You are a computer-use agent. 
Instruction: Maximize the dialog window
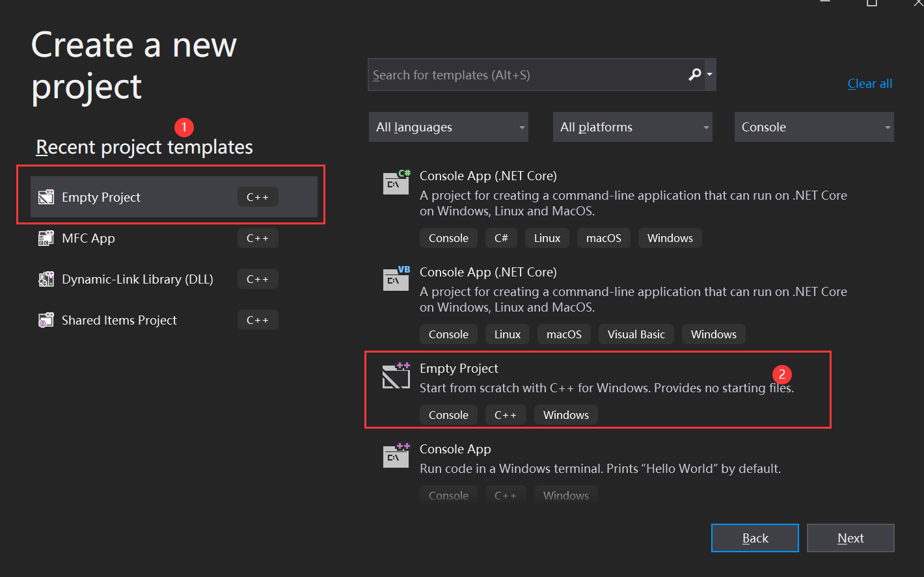point(872,3)
